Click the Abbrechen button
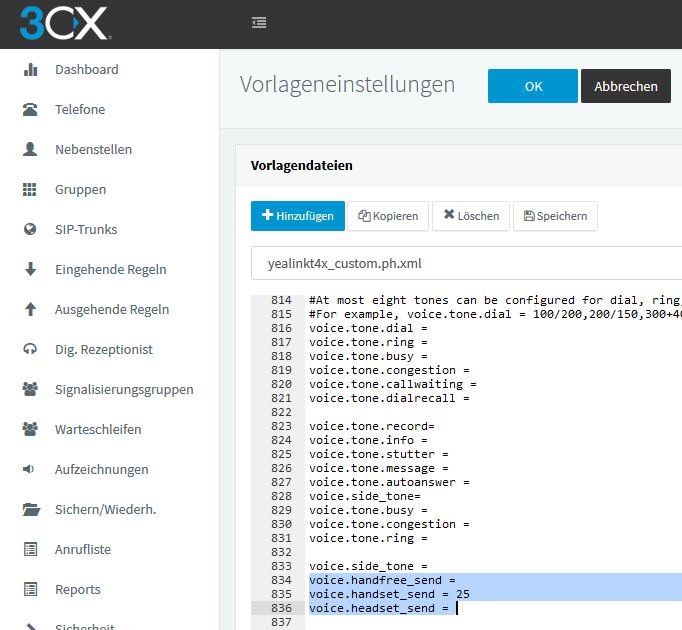682x630 pixels. point(626,86)
